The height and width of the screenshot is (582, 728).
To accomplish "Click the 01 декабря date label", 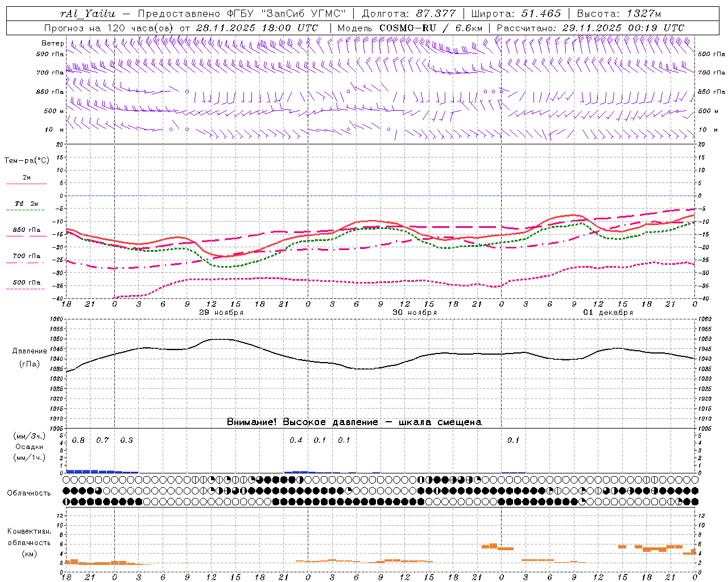I will click(x=608, y=313).
